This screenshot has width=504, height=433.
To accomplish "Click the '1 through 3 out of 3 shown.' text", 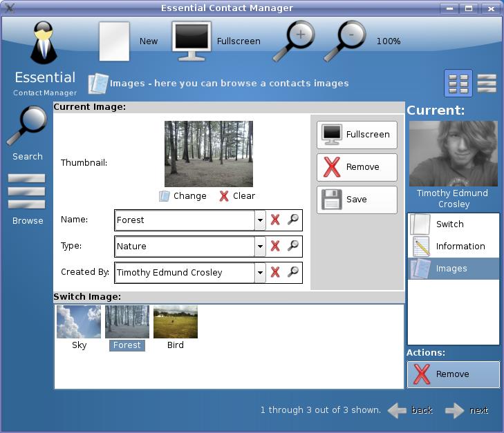I will 321,410.
